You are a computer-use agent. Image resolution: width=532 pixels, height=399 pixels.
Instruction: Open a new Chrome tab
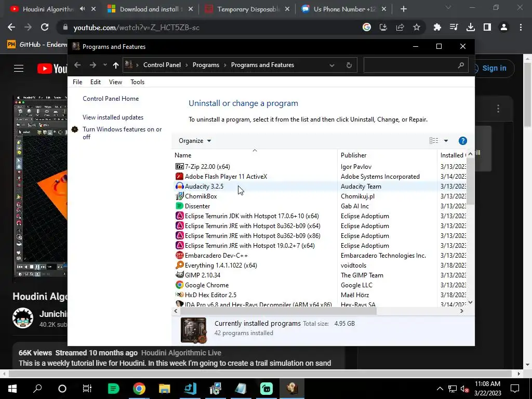point(403,9)
